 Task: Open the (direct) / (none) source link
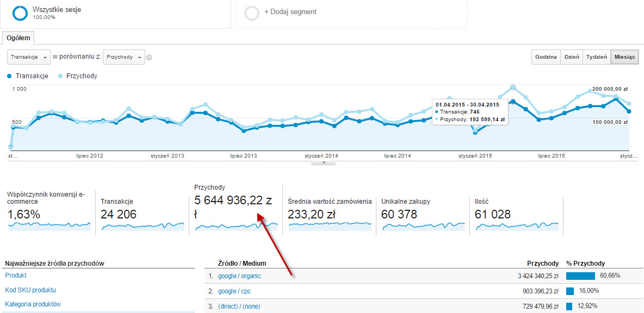[x=239, y=306]
